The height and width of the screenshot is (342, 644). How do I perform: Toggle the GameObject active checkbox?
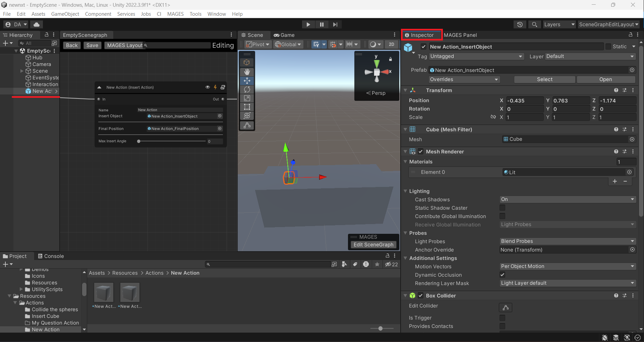pos(424,47)
